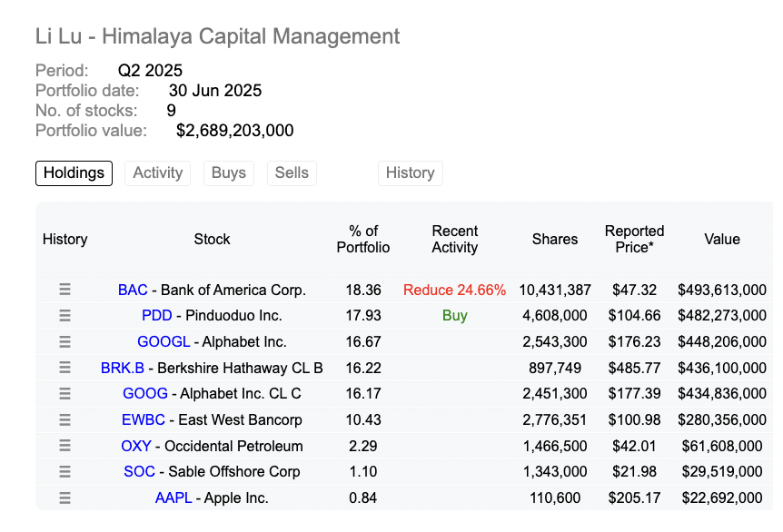Open history icon for GOOGL row
This screenshot has width=783, height=532.
tap(64, 342)
